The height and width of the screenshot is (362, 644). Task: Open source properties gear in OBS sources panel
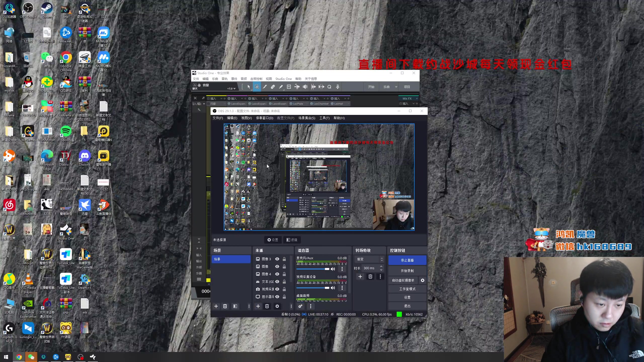tap(277, 306)
